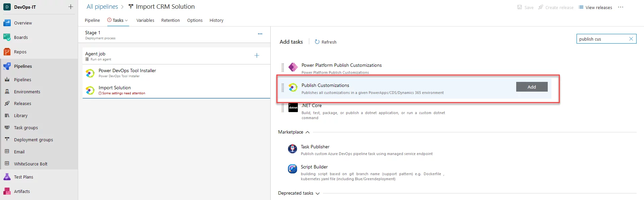Click the Power Platform Publish Customizations icon
This screenshot has width=644, height=200.
[293, 67]
